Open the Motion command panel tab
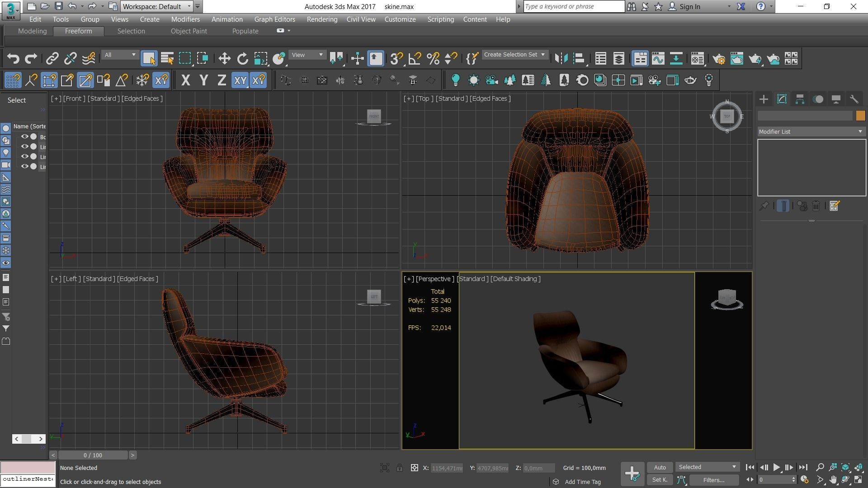 tap(818, 99)
